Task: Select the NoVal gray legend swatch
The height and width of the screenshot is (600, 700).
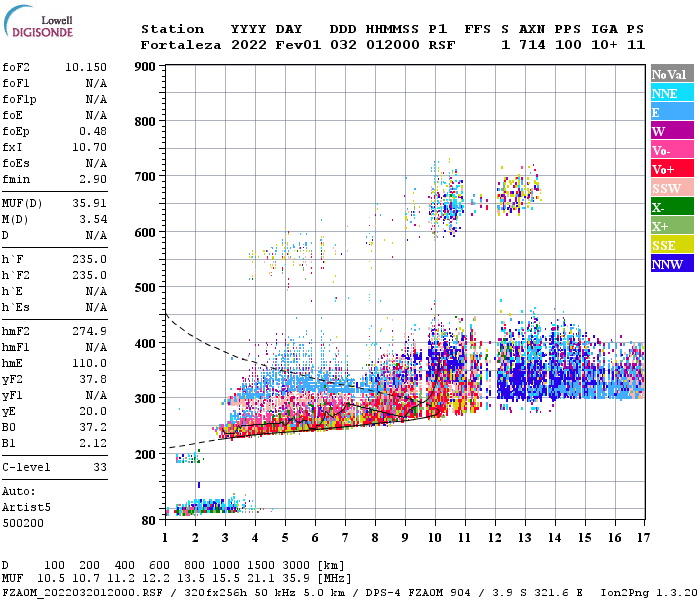Action: [x=672, y=74]
